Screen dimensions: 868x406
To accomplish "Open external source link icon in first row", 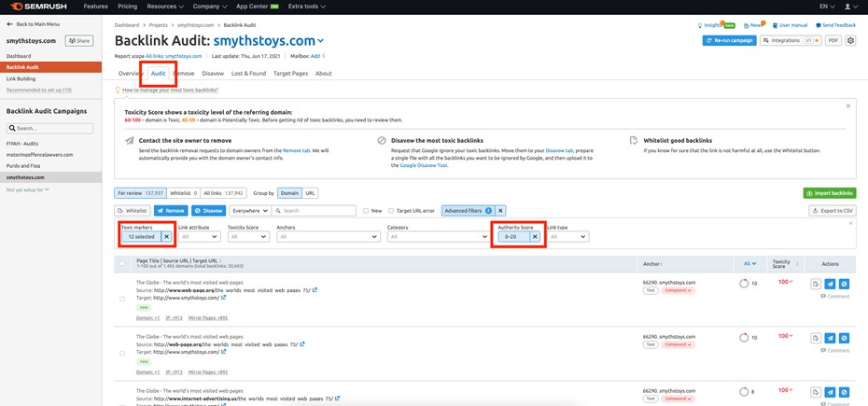I will (315, 289).
